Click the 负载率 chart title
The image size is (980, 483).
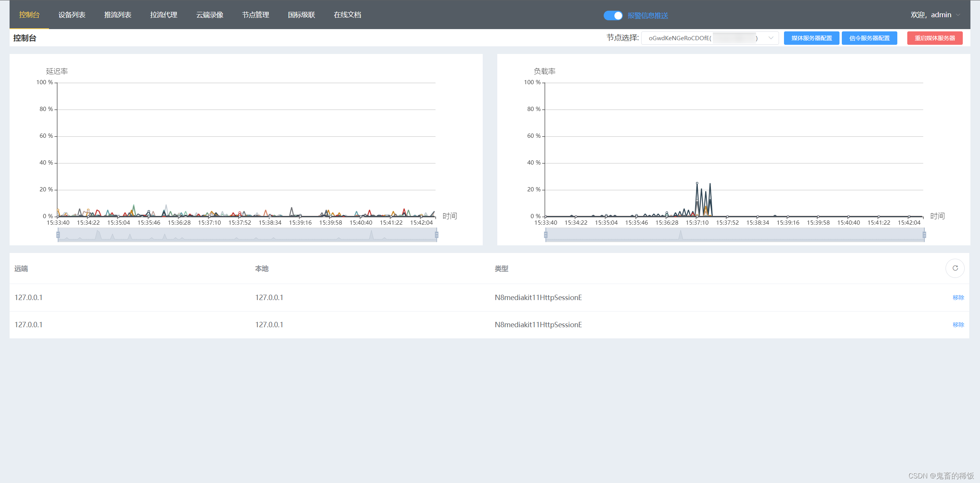545,71
